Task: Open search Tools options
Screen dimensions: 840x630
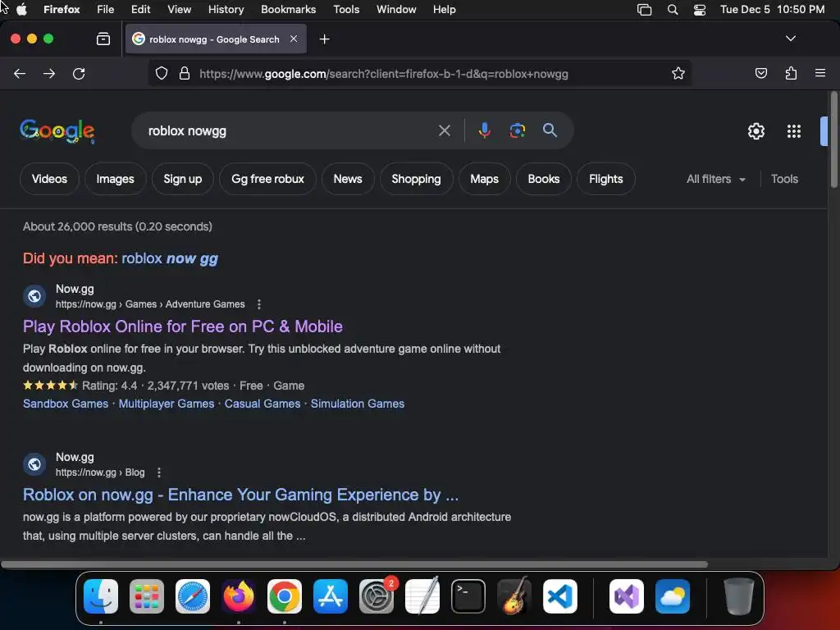Action: (x=784, y=179)
